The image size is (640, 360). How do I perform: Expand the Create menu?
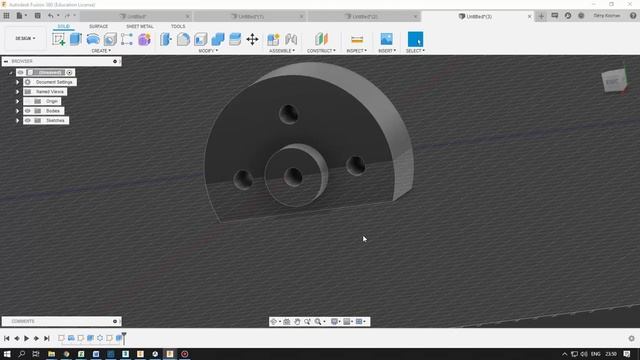(x=101, y=51)
